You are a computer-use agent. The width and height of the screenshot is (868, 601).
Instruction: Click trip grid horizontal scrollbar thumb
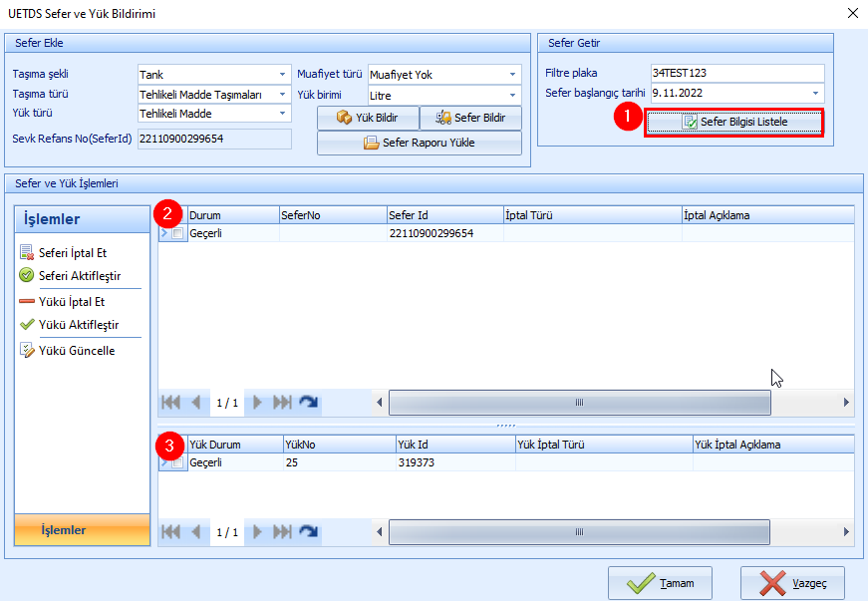click(x=580, y=403)
